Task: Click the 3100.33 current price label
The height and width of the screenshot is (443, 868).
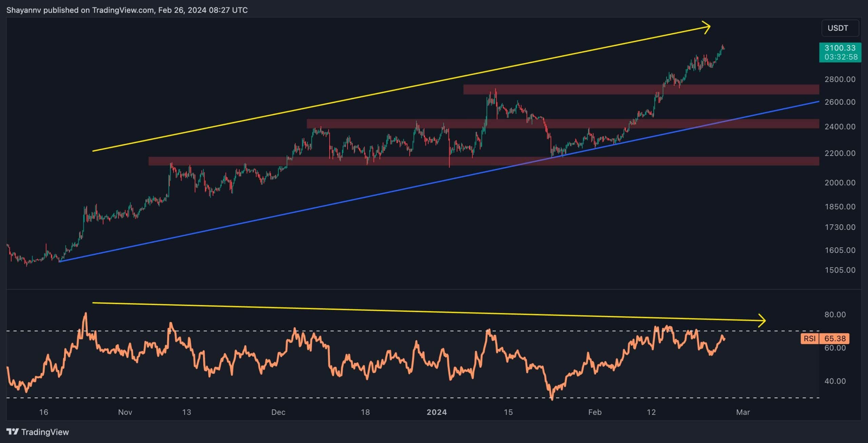Action: (840, 48)
